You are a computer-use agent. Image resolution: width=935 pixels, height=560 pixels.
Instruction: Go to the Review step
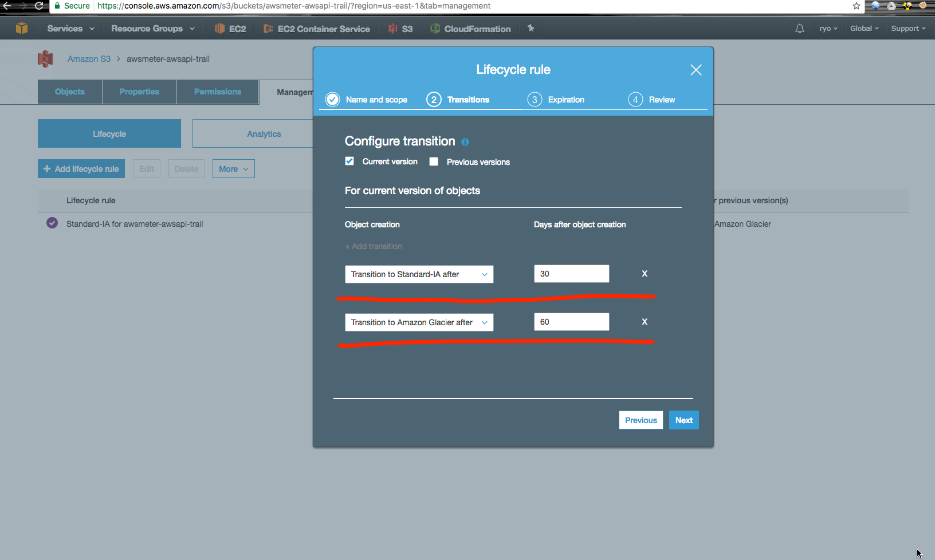(652, 100)
